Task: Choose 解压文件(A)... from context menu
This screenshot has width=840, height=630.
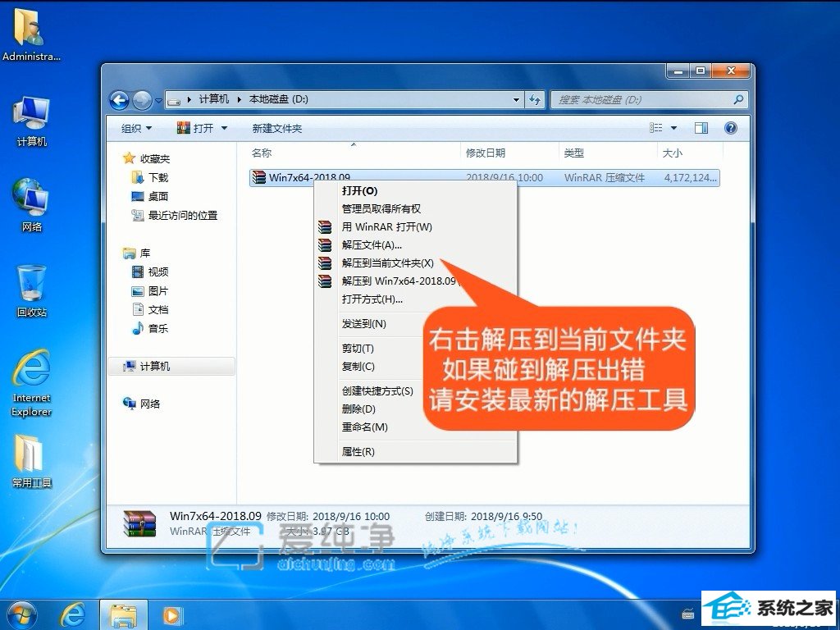Action: [x=372, y=245]
